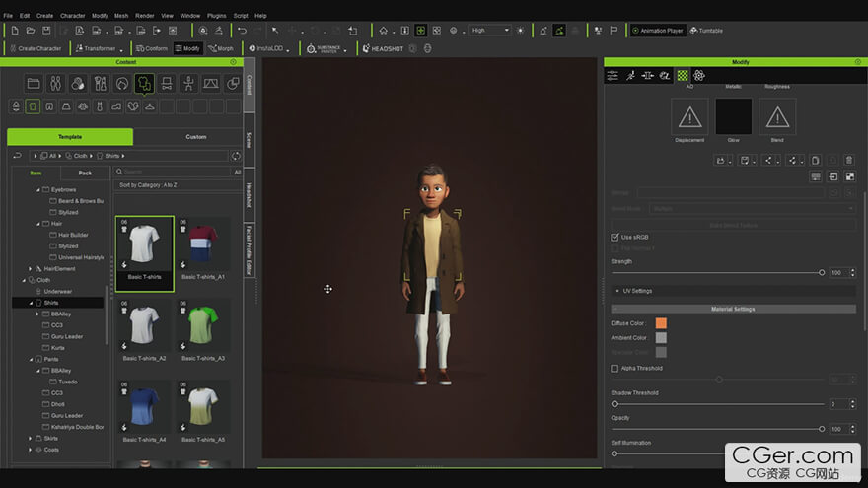The width and height of the screenshot is (868, 488).
Task: Open the Modify Attribute sliders icon
Action: click(613, 76)
